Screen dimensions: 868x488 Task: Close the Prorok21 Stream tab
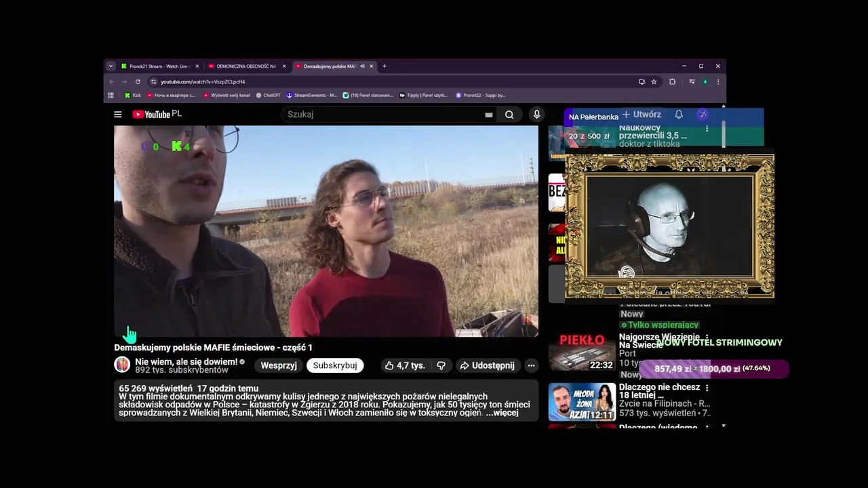[197, 66]
